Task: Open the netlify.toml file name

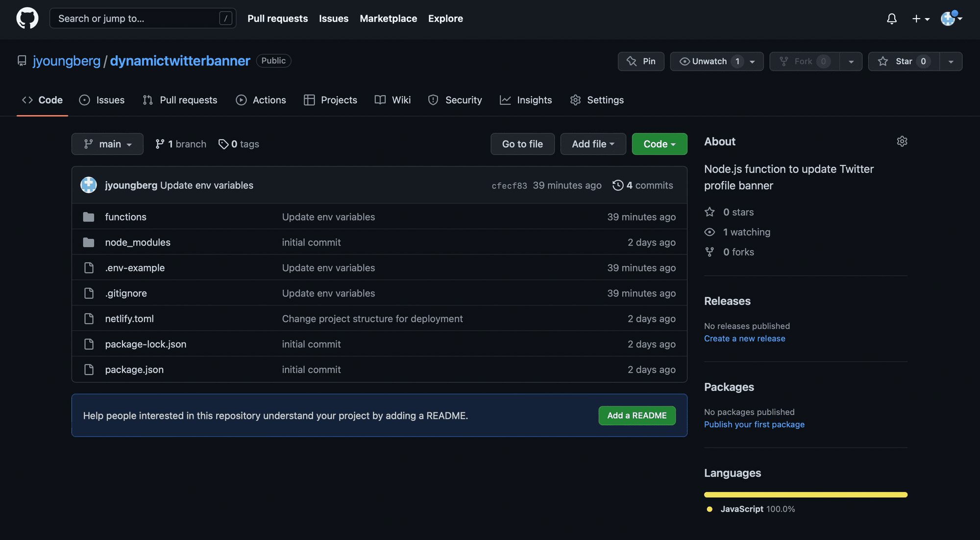Action: coord(129,319)
